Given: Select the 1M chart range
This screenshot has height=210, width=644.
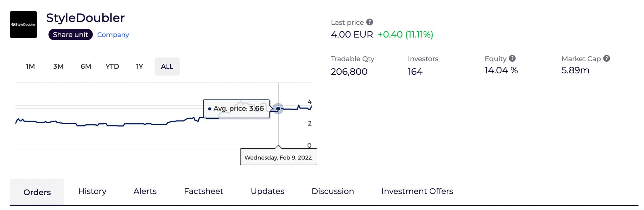Looking at the screenshot, I should (x=30, y=66).
